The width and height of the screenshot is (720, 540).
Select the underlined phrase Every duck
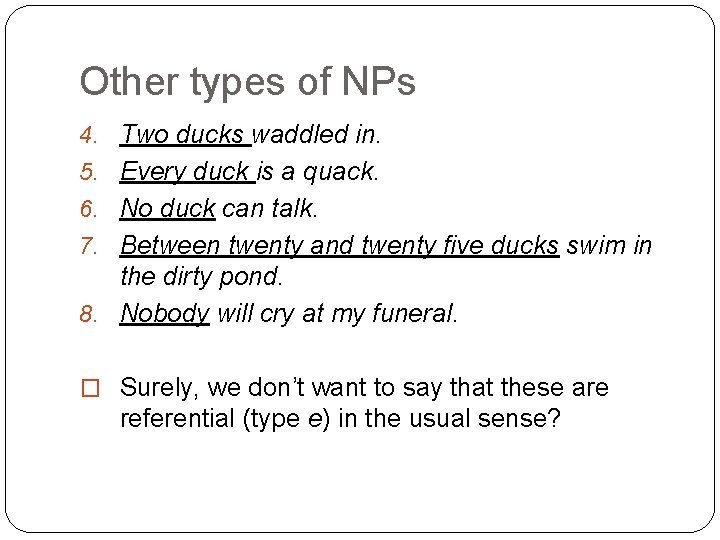pos(185,172)
